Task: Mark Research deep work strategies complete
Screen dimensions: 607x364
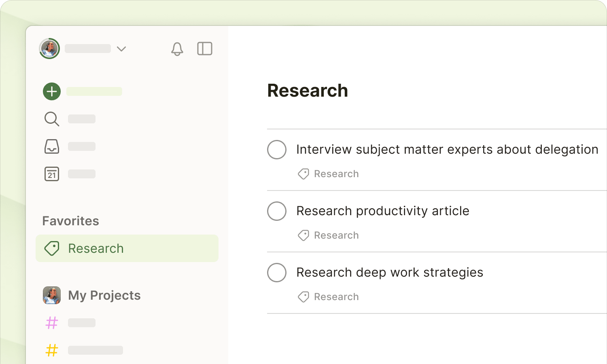Action: [x=277, y=273]
